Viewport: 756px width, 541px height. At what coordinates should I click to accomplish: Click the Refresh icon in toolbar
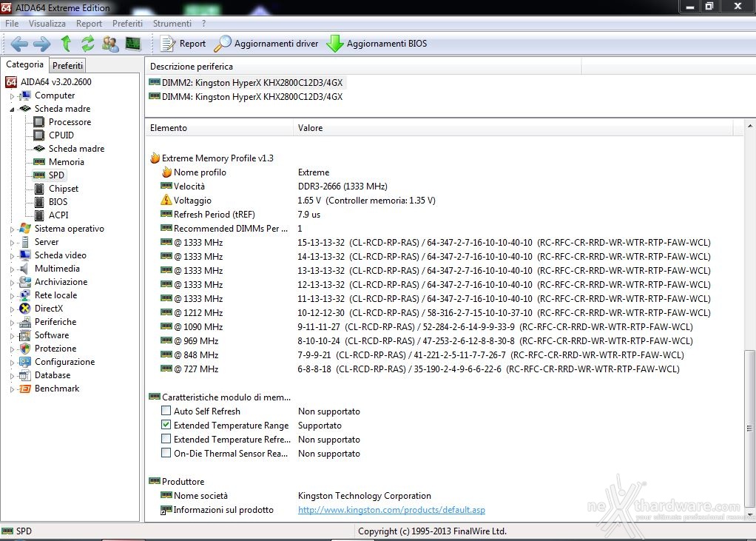point(88,44)
